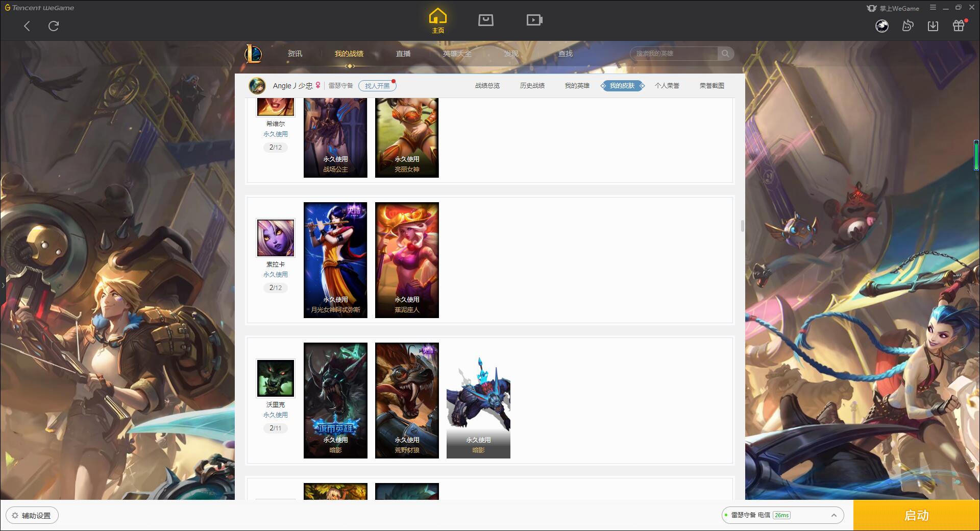980x531 pixels.
Task: Click the 雷瑟守备 电信 server selector
Action: click(x=782, y=516)
